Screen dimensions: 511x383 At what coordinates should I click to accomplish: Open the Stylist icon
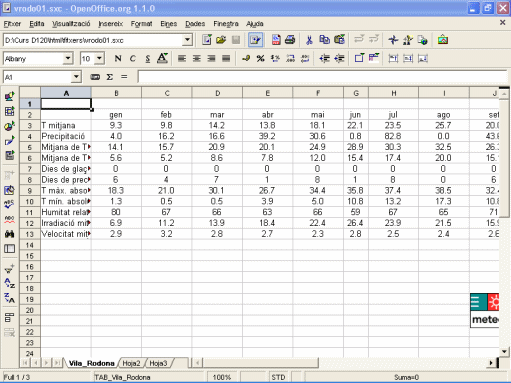tap(408, 40)
